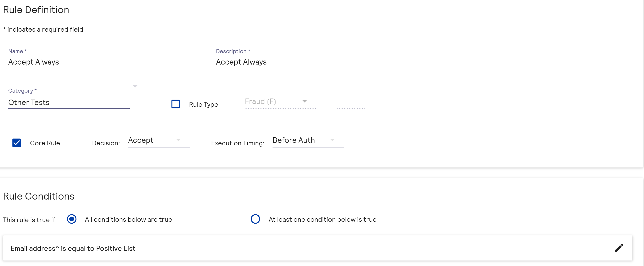The image size is (644, 266).
Task: Click the Core Rule label text
Action: pos(45,143)
